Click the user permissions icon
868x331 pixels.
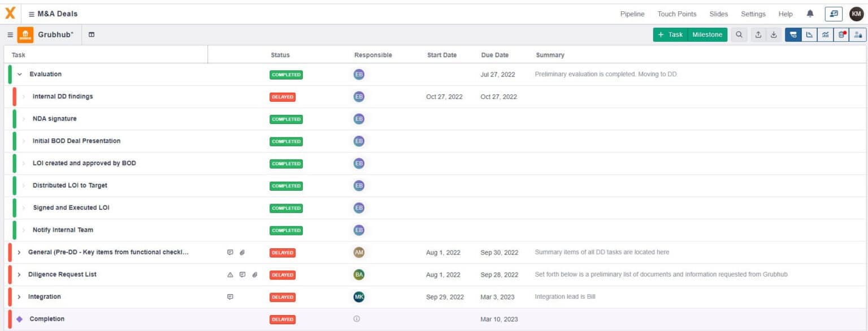point(858,35)
